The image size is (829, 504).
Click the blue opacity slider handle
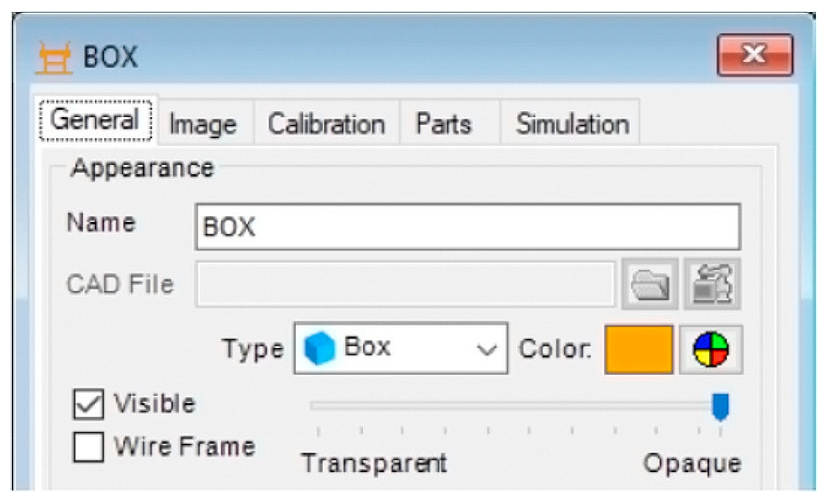[x=720, y=406]
